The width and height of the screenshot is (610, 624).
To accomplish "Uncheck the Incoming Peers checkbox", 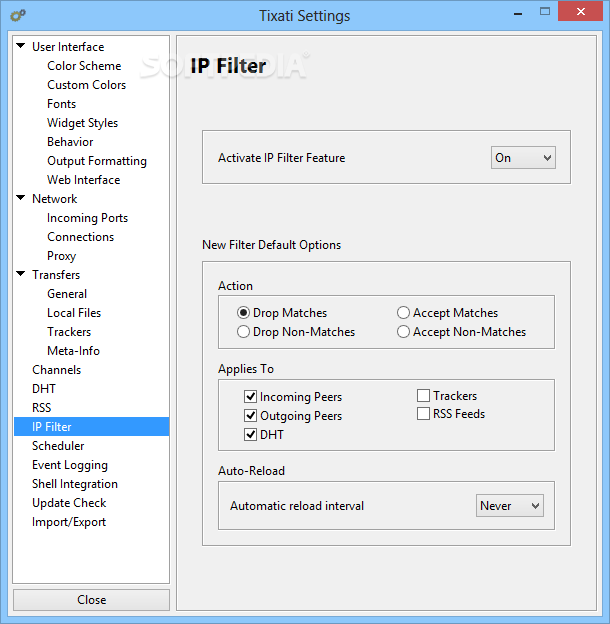I will pyautogui.click(x=250, y=396).
